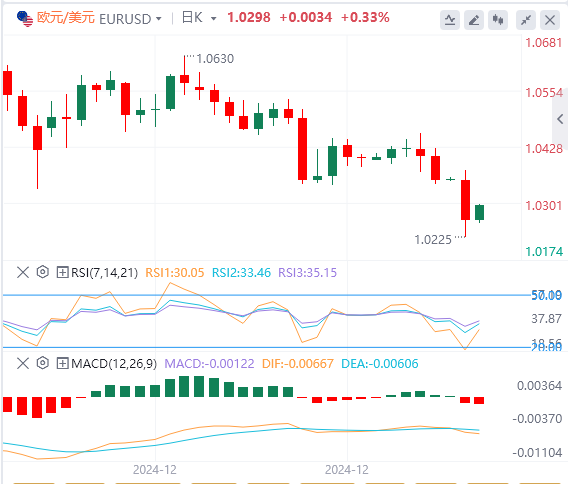Screen dimensions: 568x484
Task: Remove the RSI indicator panel
Action: tap(23, 272)
